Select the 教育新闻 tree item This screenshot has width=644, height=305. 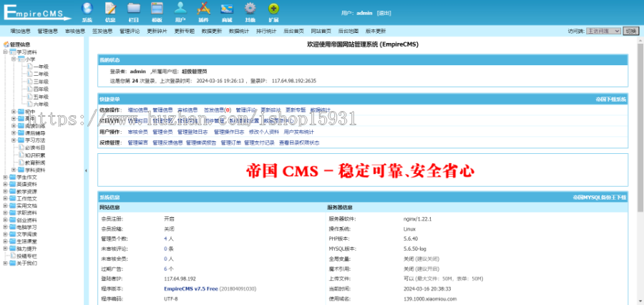35,163
